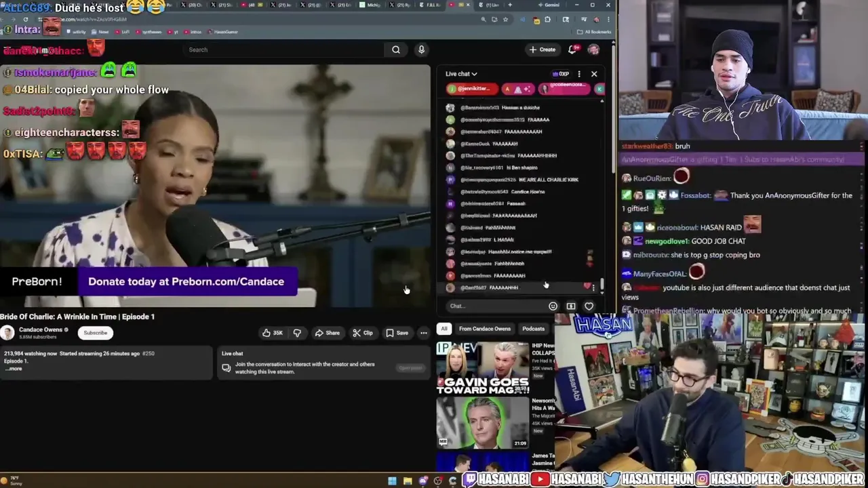Screen dimensions: 868x488
Task: Open Gavin Goes Toward MAGA video thumbnail
Action: point(482,368)
